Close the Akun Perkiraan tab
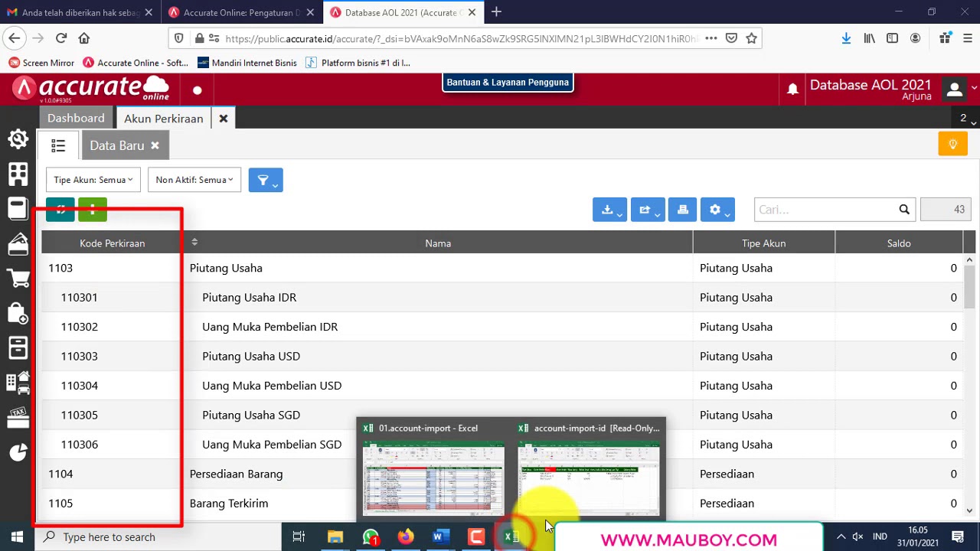980x551 pixels. [224, 119]
